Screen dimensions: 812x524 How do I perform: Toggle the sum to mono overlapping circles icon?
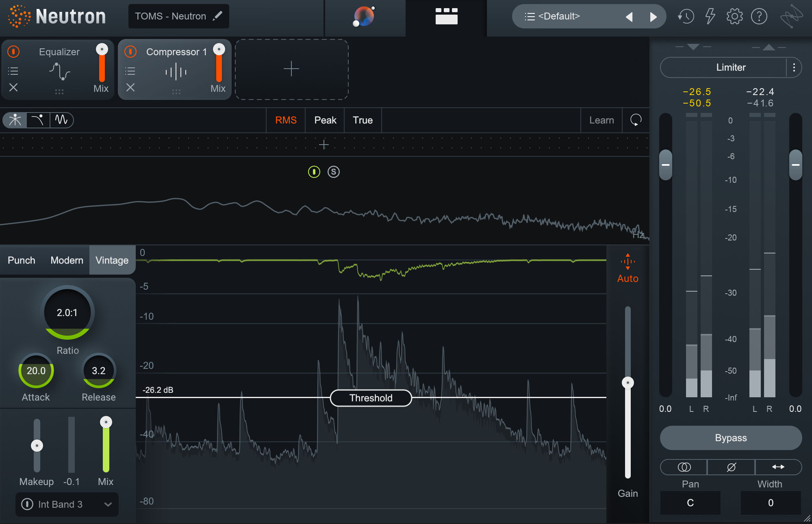(x=684, y=467)
